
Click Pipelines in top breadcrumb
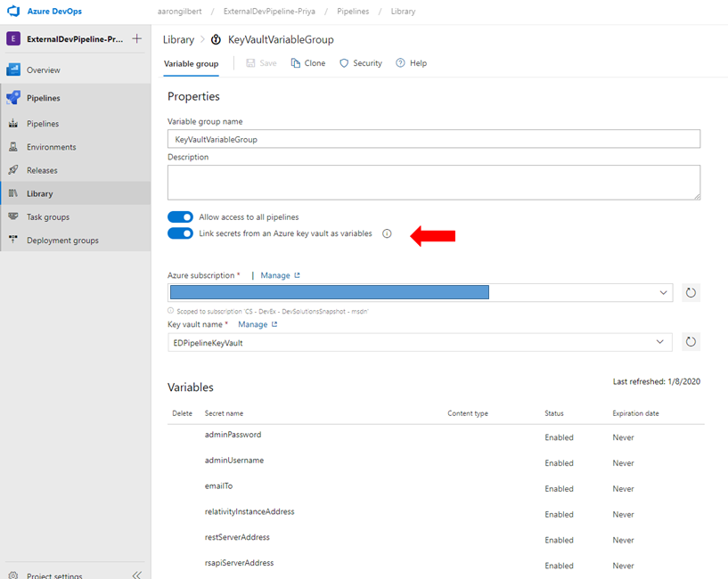click(x=353, y=12)
